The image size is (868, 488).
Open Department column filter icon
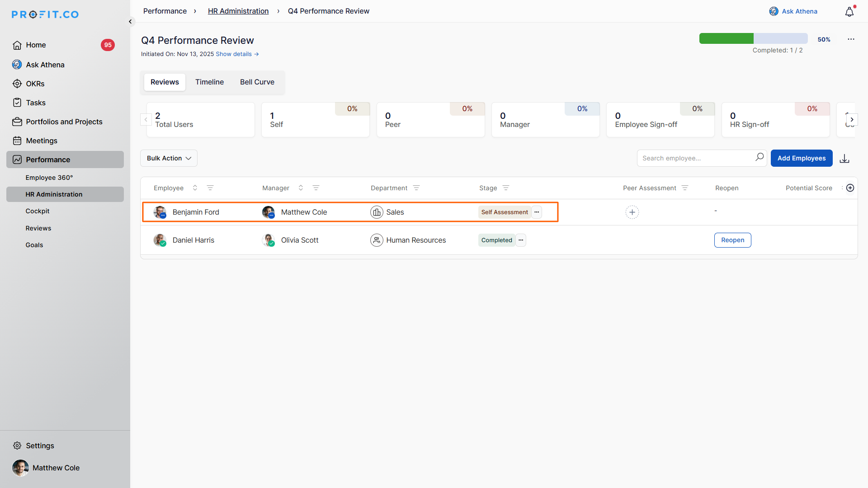(x=416, y=188)
